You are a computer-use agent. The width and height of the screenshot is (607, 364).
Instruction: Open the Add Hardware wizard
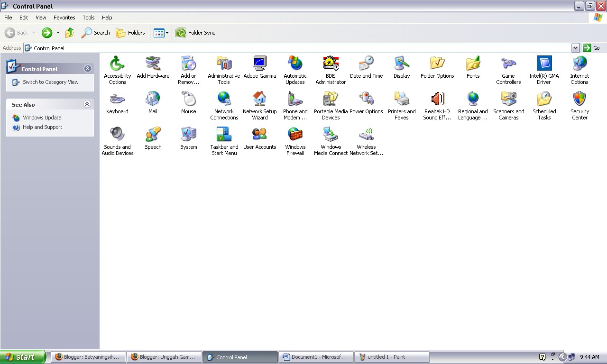click(153, 67)
